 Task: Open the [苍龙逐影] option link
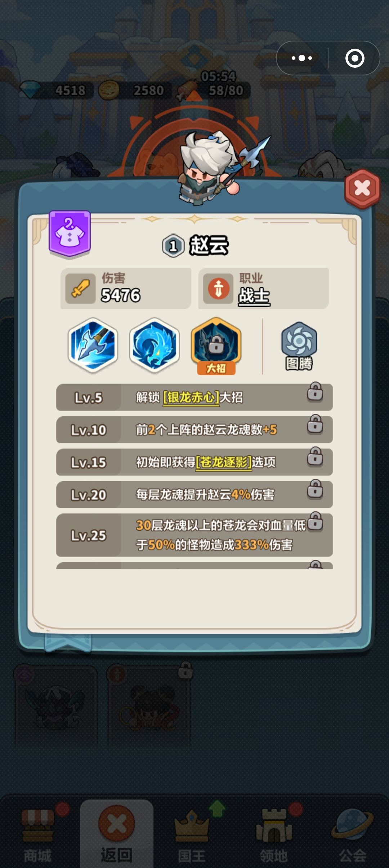coord(223,462)
